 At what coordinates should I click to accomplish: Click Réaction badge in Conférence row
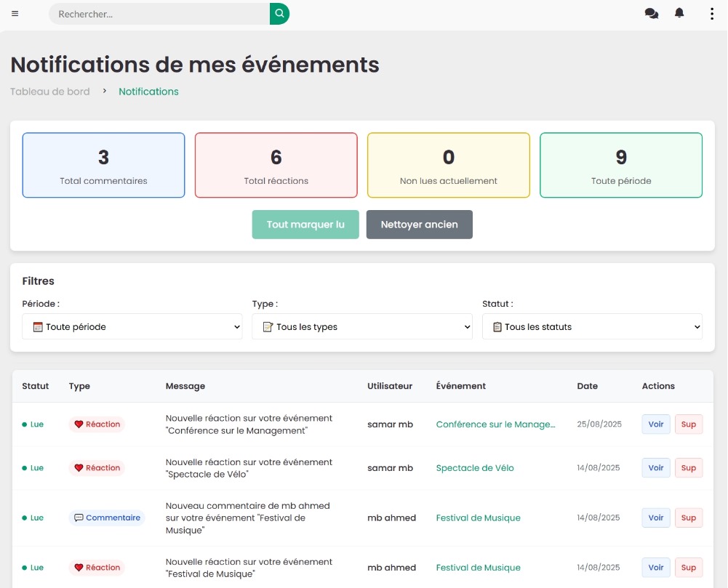(x=97, y=424)
